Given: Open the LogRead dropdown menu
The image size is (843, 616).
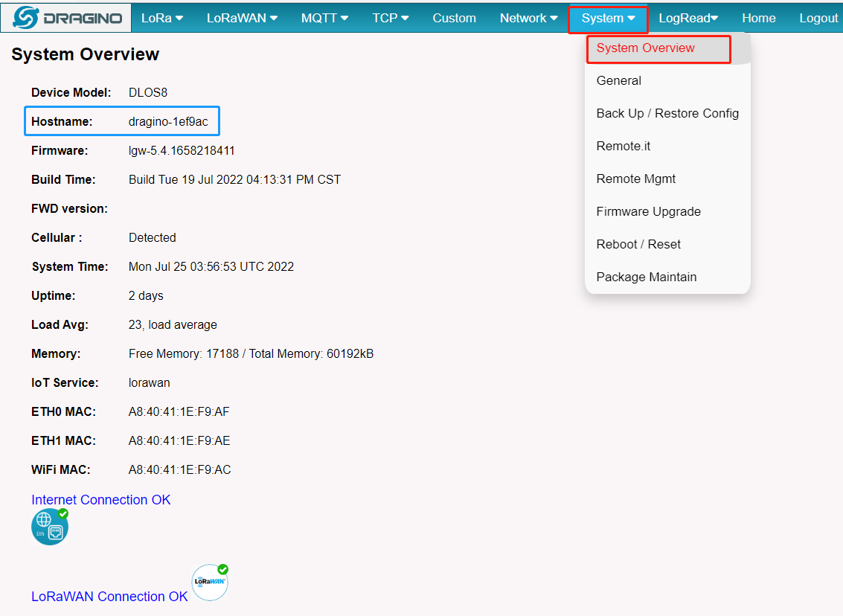Looking at the screenshot, I should (x=688, y=19).
